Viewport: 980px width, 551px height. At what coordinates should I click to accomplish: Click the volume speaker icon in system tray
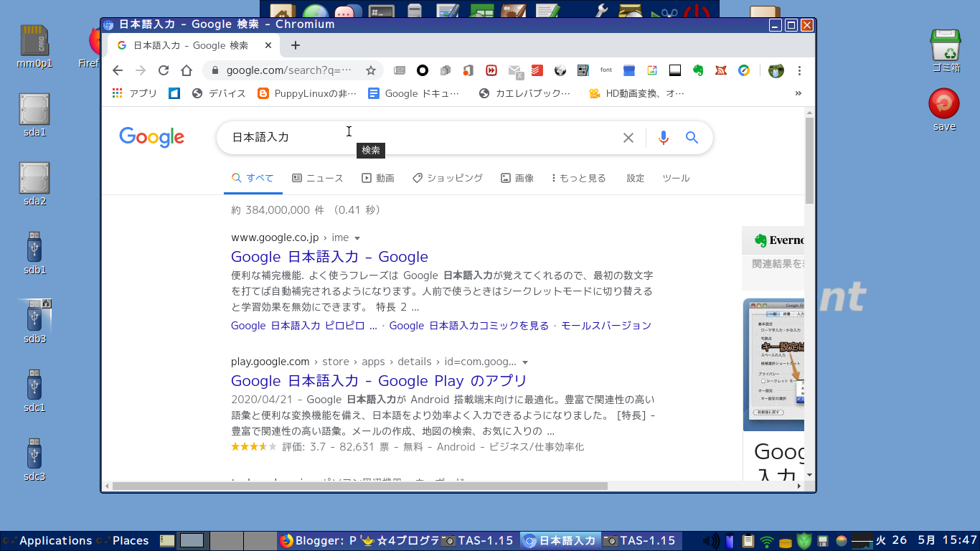pos(710,541)
